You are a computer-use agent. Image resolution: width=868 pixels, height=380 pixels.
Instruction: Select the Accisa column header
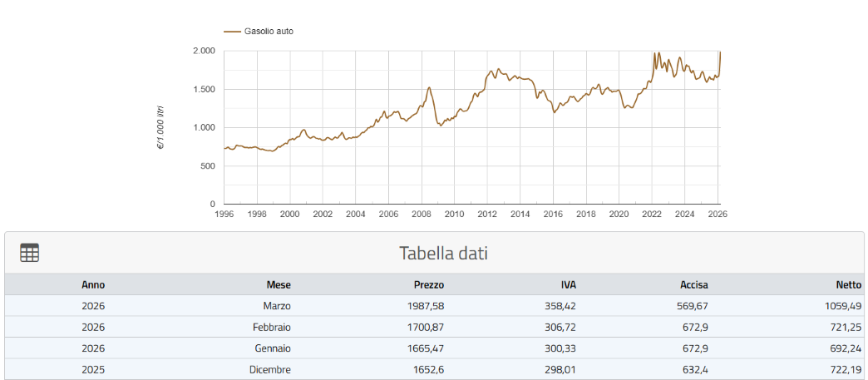(693, 285)
